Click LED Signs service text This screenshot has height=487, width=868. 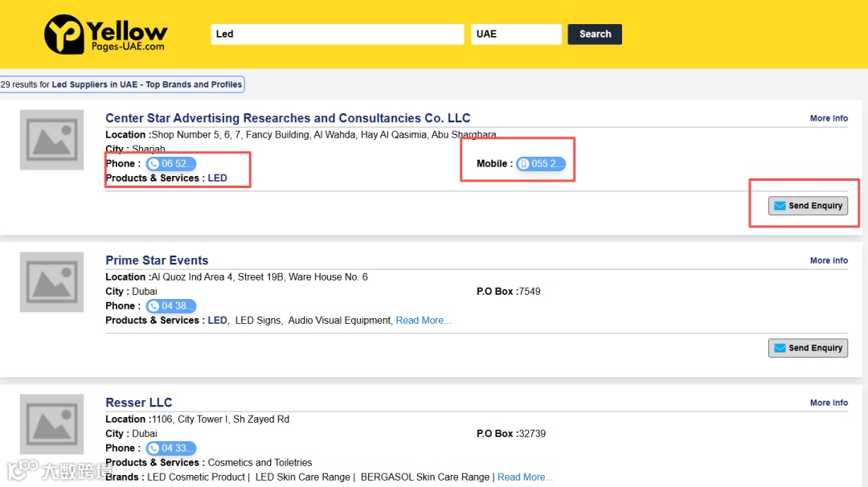258,321
